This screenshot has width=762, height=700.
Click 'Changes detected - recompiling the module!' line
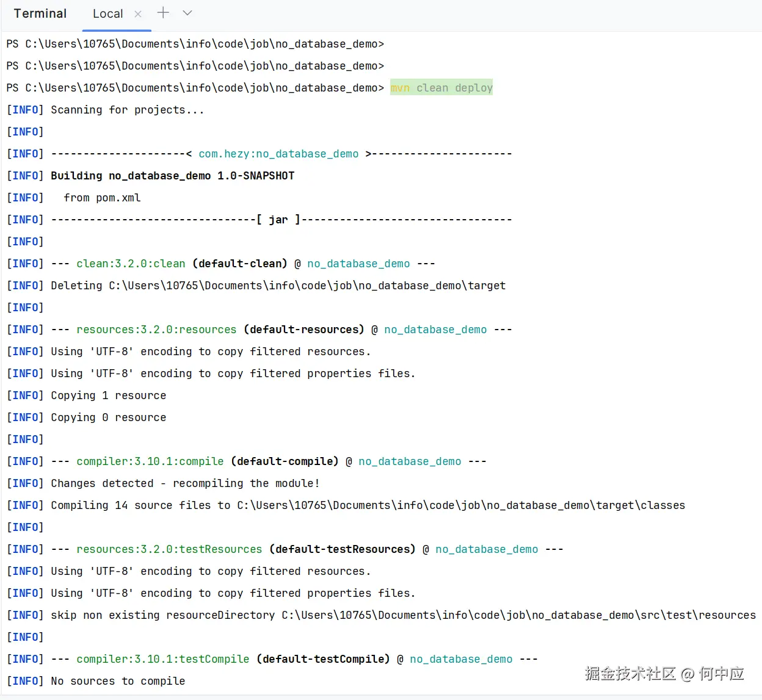point(185,483)
